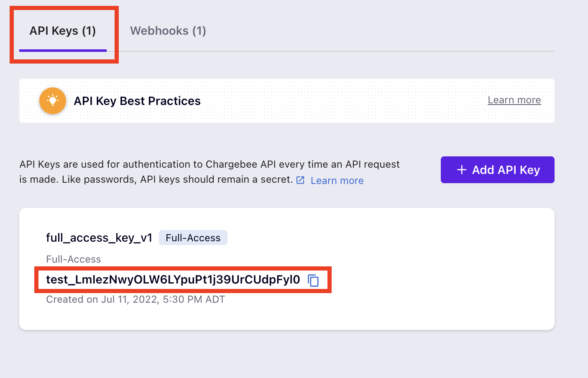The height and width of the screenshot is (378, 588).
Task: Switch to the Webhooks tab
Action: (168, 31)
